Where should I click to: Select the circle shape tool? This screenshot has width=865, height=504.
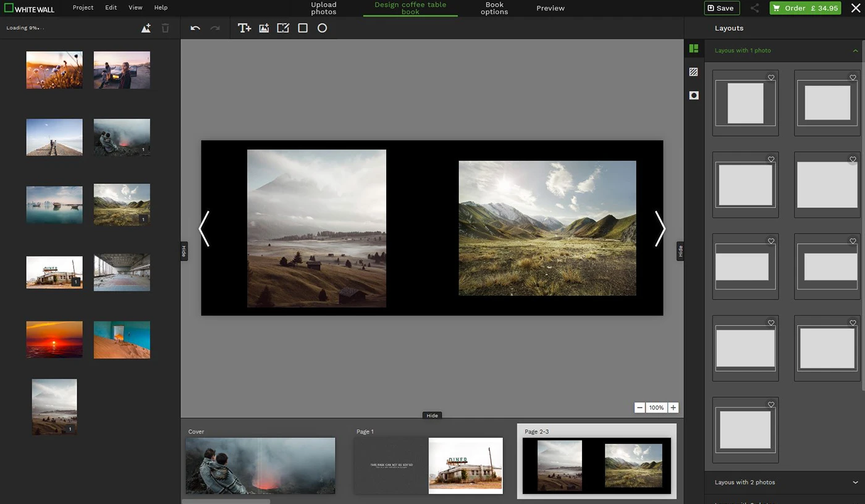click(322, 28)
